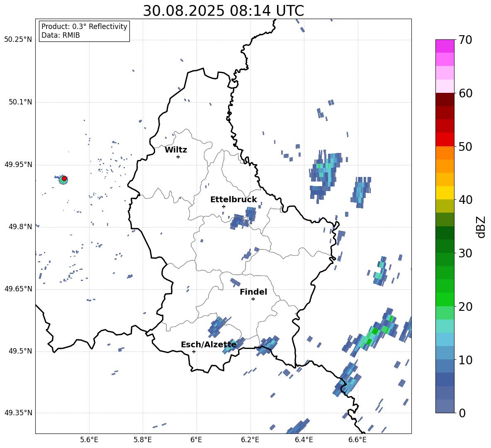Click the bright red colorbar swatch
Image resolution: width=491 pixels, height=448 pixels.
[x=445, y=140]
